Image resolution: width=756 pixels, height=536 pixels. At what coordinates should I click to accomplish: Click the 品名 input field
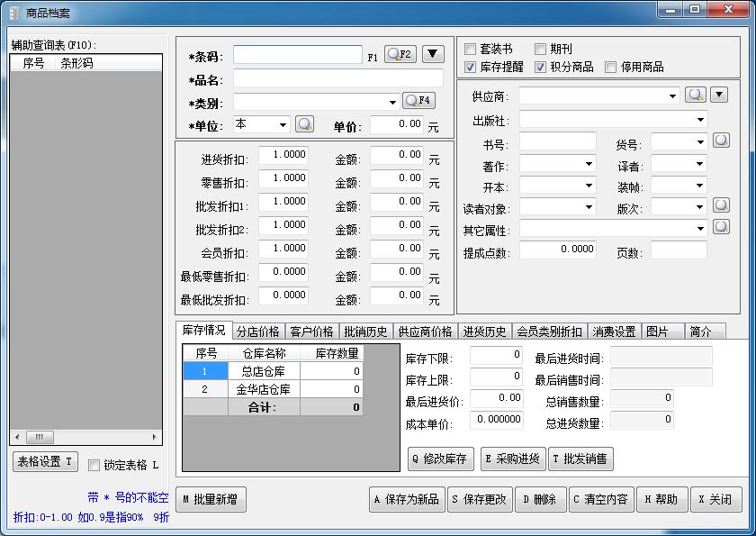pos(338,77)
